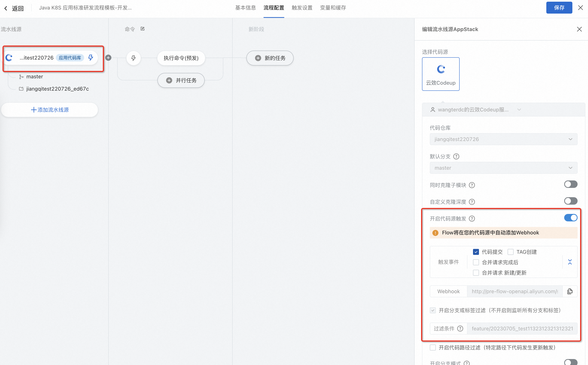Collapse the 触发事件 options with the chevron
This screenshot has height=365, width=588.
coord(570,262)
